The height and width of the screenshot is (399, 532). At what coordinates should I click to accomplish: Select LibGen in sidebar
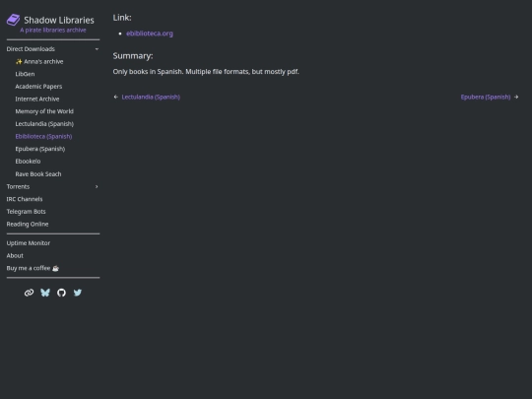pyautogui.click(x=25, y=74)
